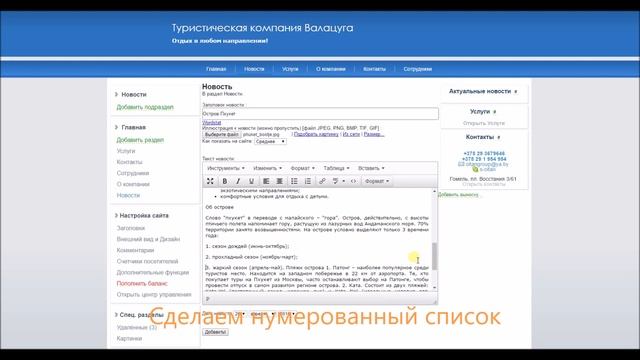Click Открыть Услуги in the right panel
This screenshot has width=640, height=360.
pos(484,123)
